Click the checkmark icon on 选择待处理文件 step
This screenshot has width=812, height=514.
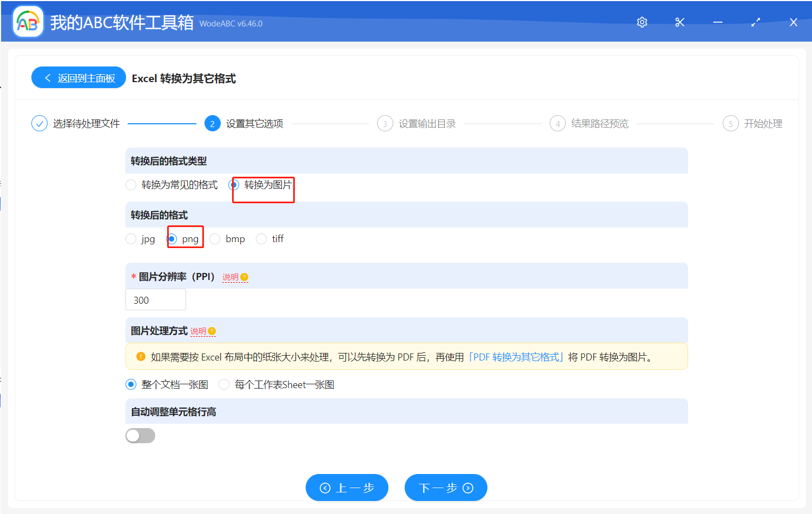39,123
